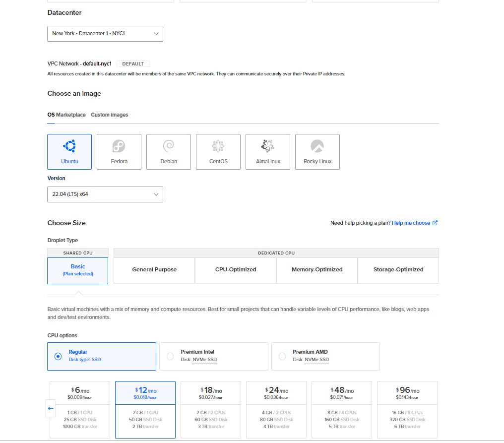Pick the $24/mo 4 GB plan
Image resolution: width=504 pixels, height=443 pixels.
pos(276,409)
